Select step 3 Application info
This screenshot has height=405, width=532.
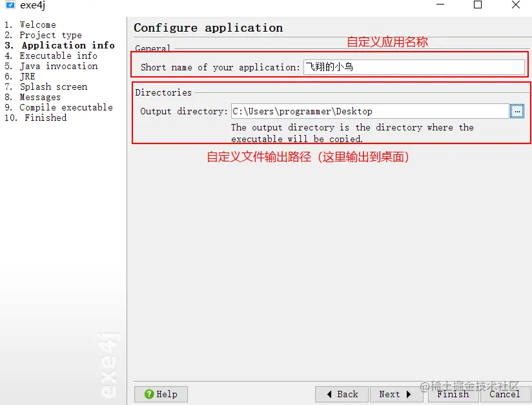pos(59,45)
